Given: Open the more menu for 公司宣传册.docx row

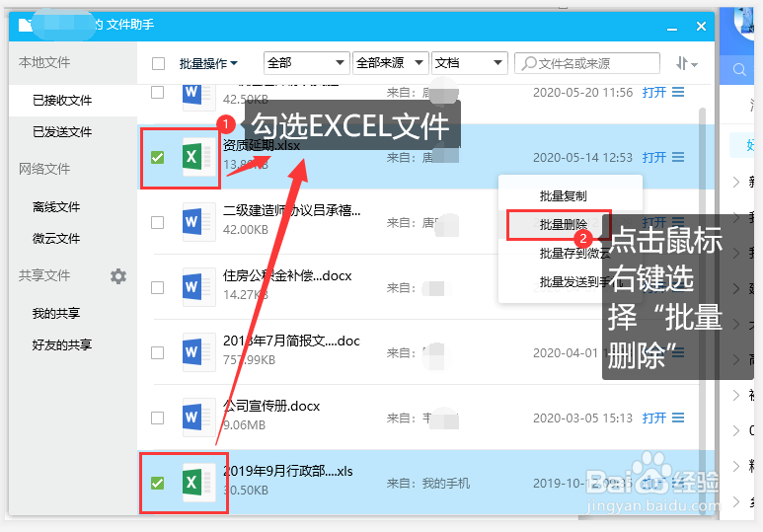Looking at the screenshot, I should (678, 418).
